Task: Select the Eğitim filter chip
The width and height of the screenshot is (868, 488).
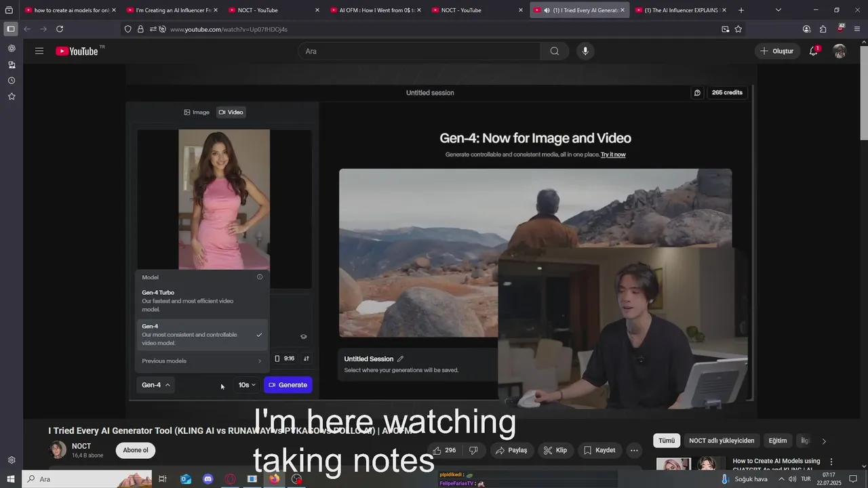Action: [778, 441]
